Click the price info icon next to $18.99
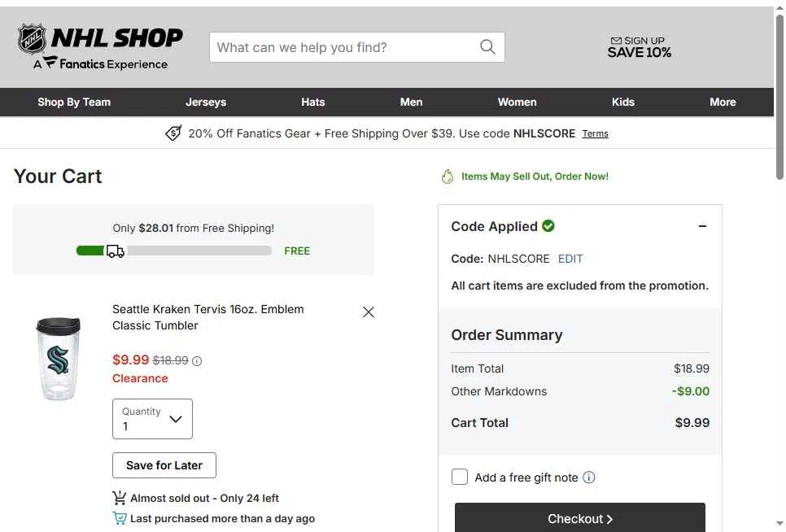This screenshot has height=532, width=786. pos(197,361)
